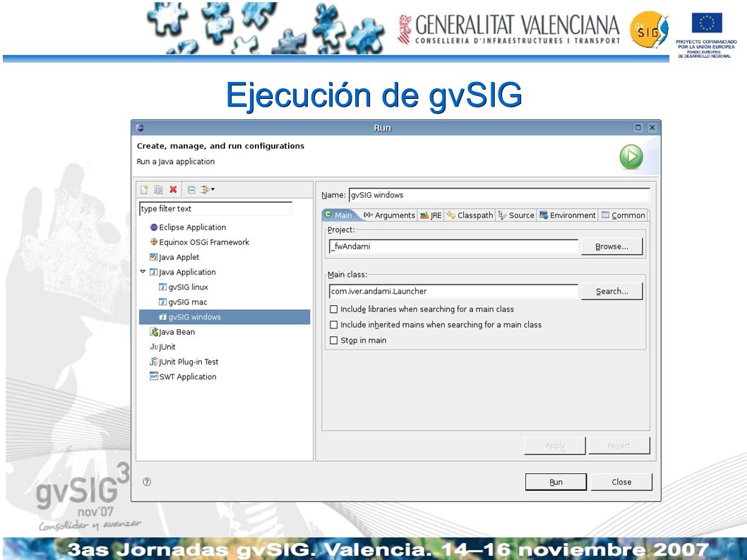Select gvSIG linux configuration
747x560 pixels.
(184, 287)
